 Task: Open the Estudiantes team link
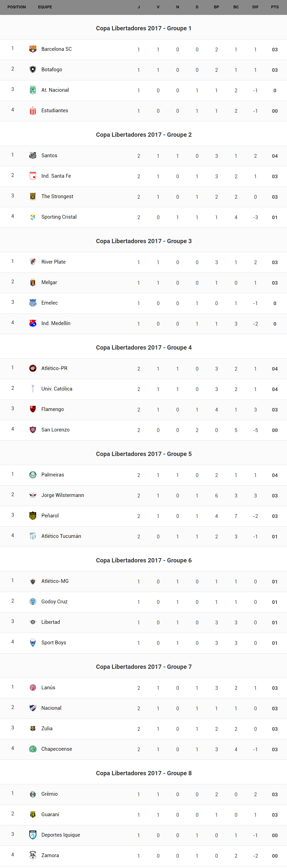55,110
